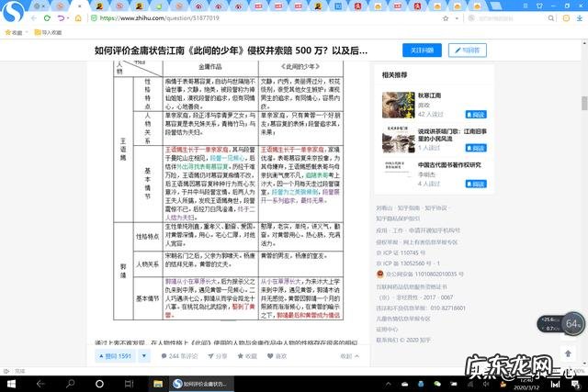Open the Windows notification center icon
Image resolution: width=588 pixels, height=392 pixels.
pyautogui.click(x=576, y=384)
